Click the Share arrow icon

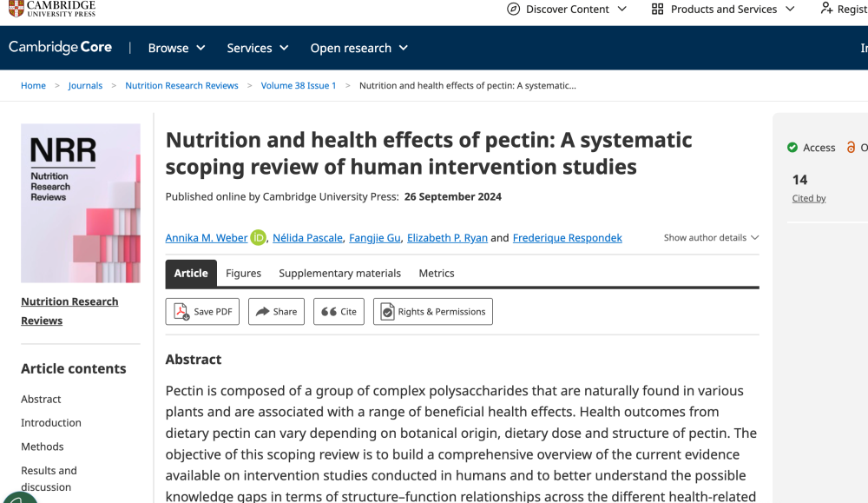coord(262,311)
